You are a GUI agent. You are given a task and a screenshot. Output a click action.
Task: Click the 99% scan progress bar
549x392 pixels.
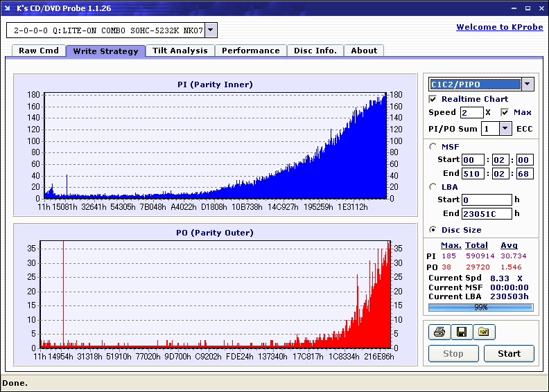pyautogui.click(x=481, y=308)
